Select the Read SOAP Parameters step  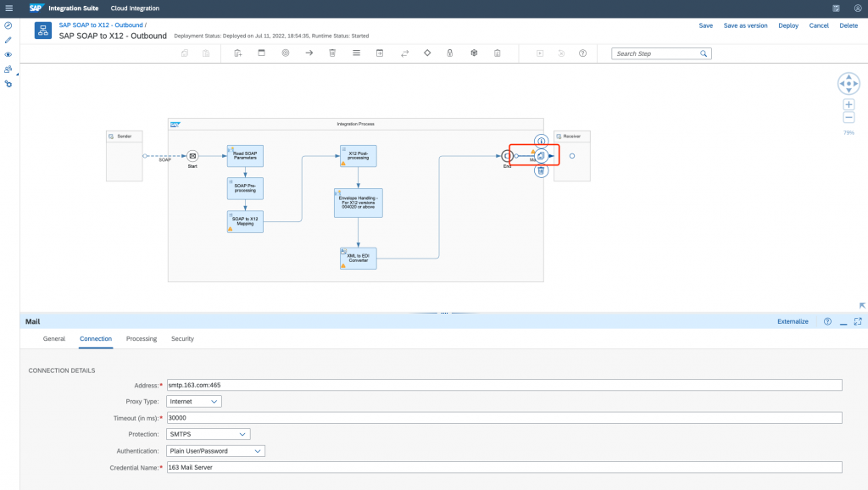[245, 156]
